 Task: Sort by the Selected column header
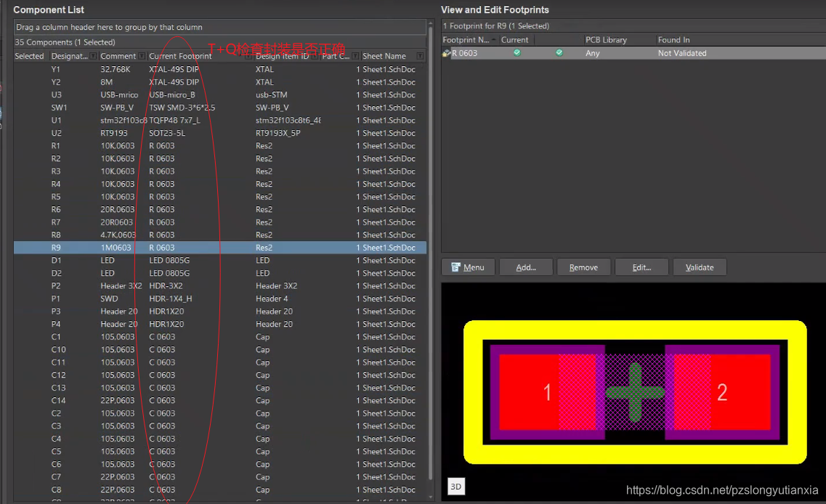30,56
